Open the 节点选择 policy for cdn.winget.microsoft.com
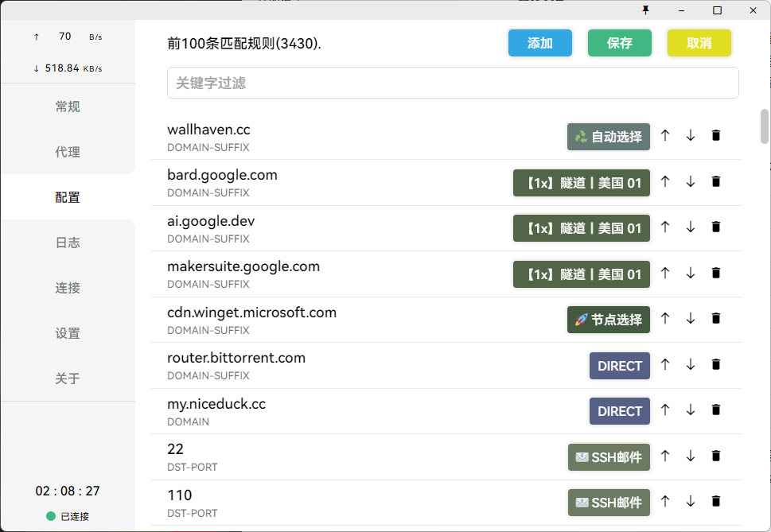 [x=609, y=320]
